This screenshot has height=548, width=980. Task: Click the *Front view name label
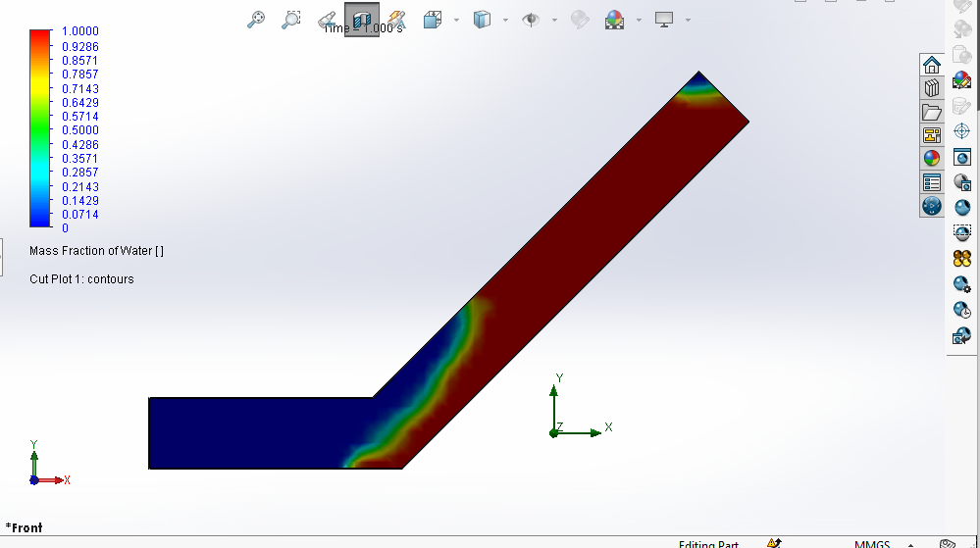tap(24, 528)
